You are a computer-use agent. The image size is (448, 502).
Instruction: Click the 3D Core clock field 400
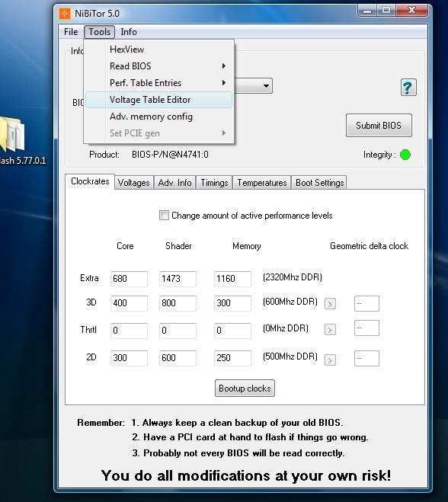[x=129, y=303]
